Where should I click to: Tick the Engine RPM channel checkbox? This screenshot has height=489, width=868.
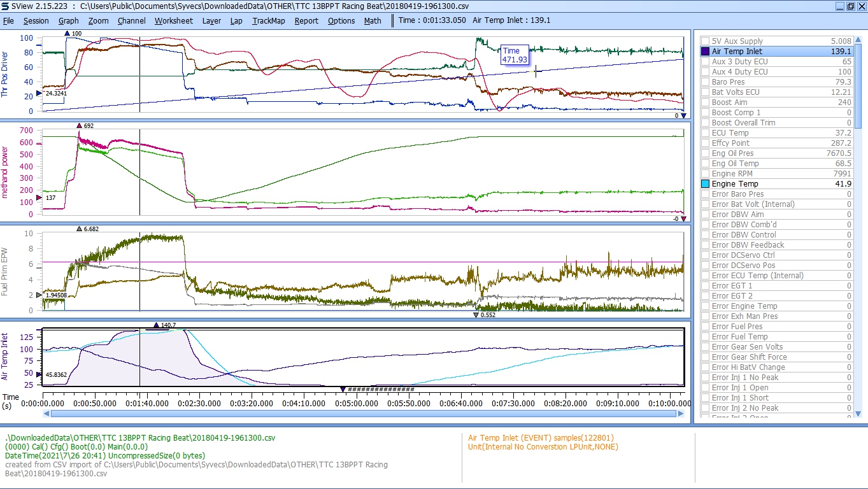pos(705,173)
